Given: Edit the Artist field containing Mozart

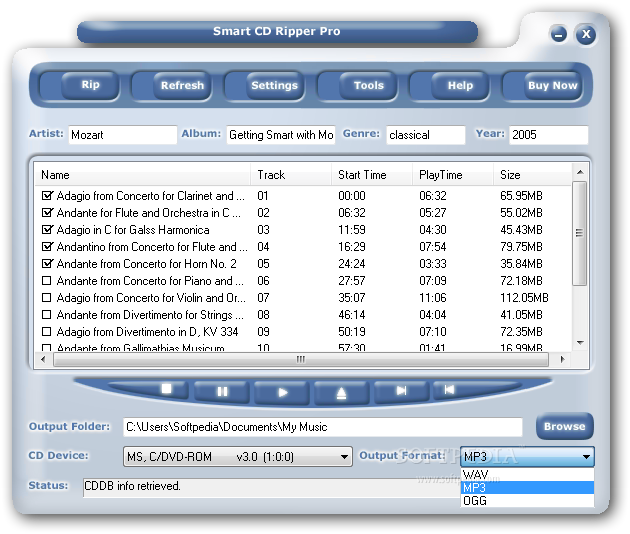Looking at the screenshot, I should tap(123, 135).
